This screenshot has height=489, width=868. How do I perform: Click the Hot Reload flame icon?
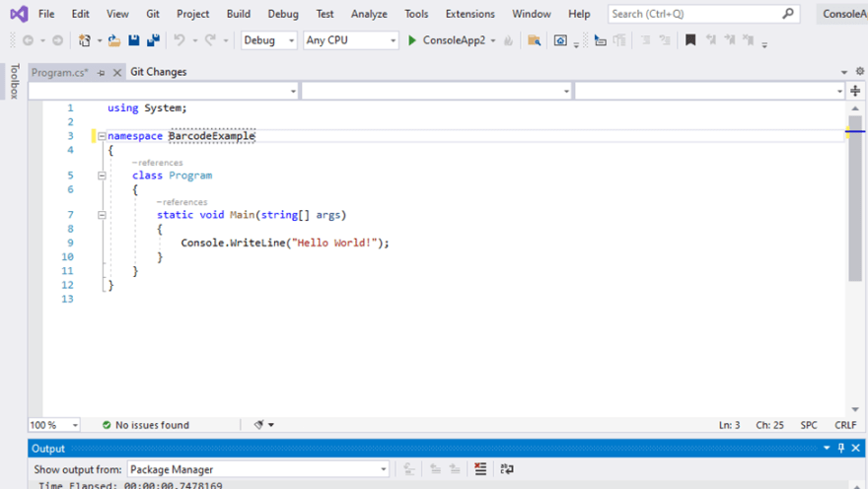click(508, 40)
